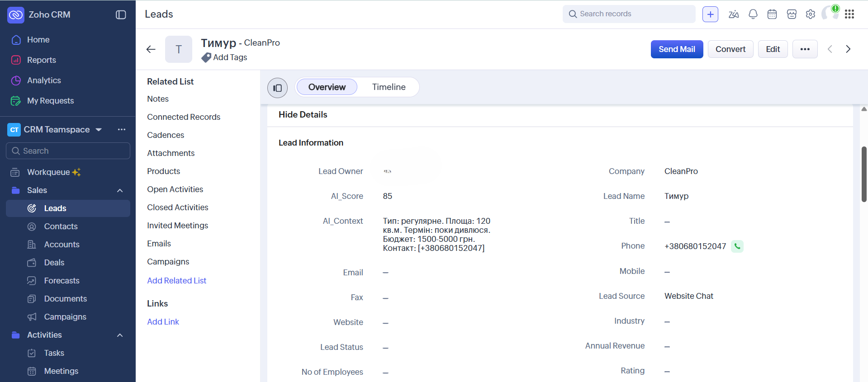
Task: Click the Zoho CRM logo
Action: coord(16,14)
